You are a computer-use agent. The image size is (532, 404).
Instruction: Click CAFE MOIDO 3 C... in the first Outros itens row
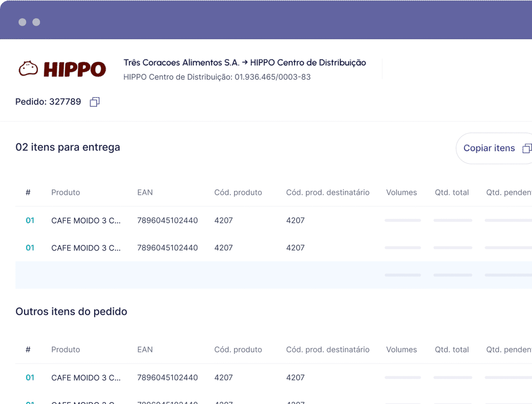[x=86, y=377]
